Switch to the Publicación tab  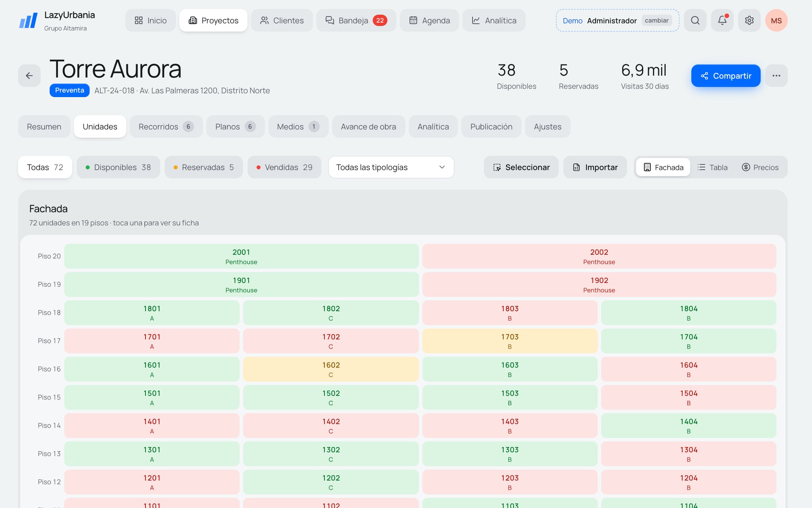(491, 126)
